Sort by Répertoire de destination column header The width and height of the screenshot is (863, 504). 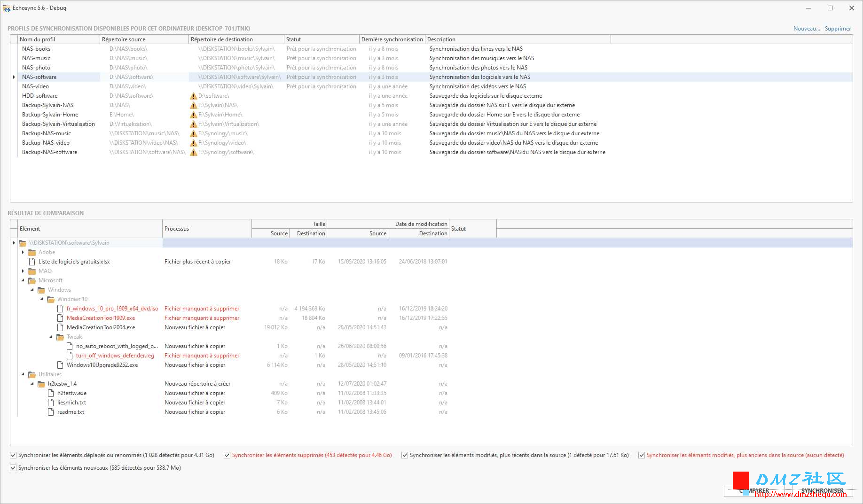(x=236, y=39)
